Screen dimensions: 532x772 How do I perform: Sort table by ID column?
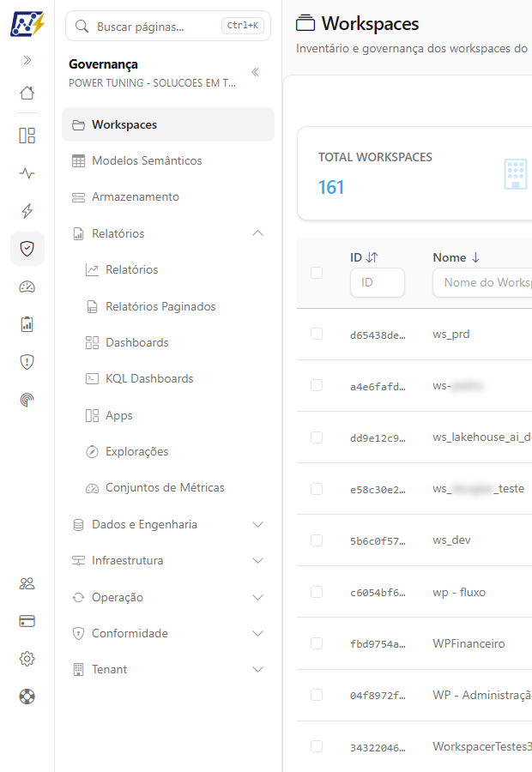pos(372,257)
